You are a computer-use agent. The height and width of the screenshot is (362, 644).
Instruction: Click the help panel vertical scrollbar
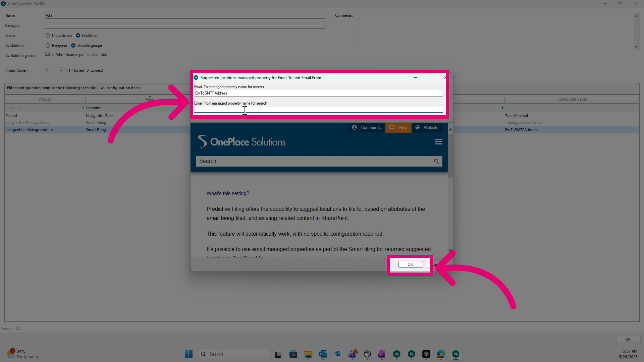450,156
